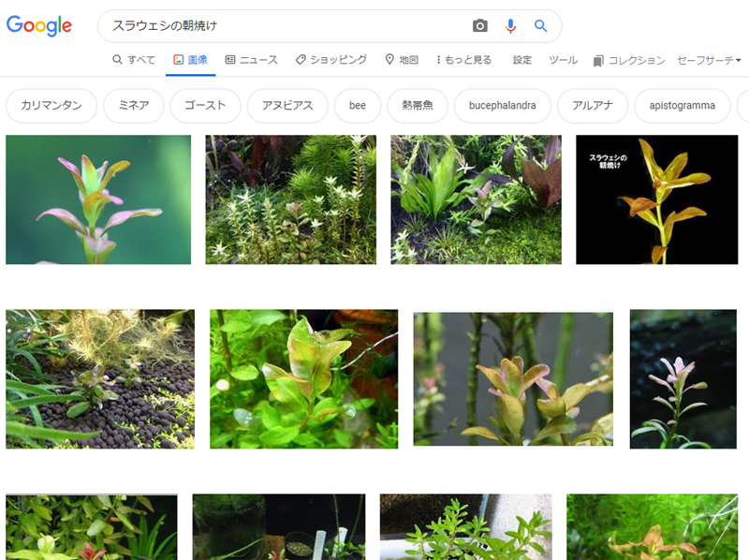Click the Google logo

tap(39, 26)
